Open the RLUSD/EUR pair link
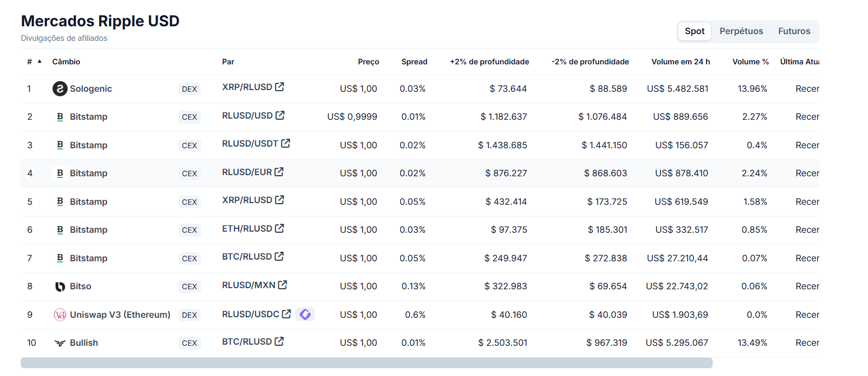Image resolution: width=868 pixels, height=376 pixels. [246, 172]
